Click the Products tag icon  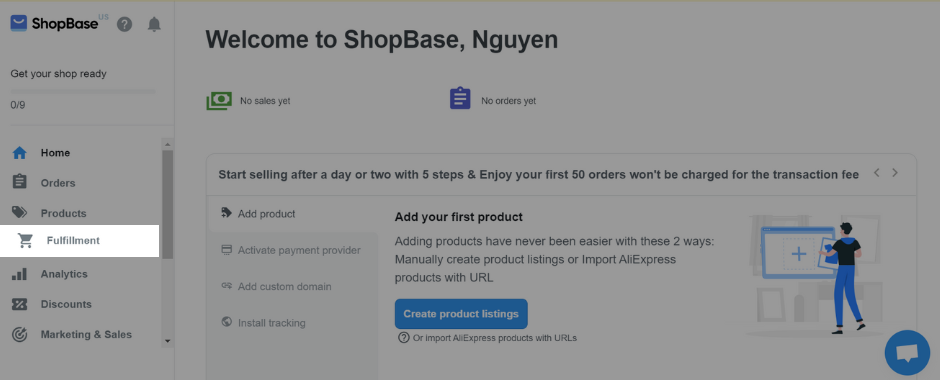pos(20,213)
